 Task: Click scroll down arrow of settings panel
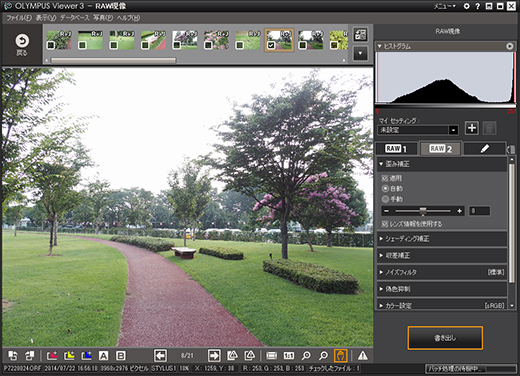point(512,305)
